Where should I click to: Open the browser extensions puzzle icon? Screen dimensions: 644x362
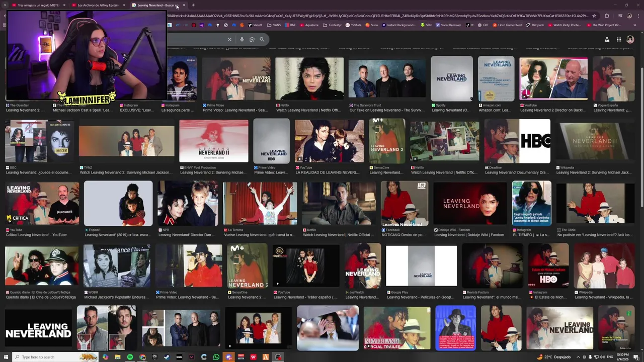pyautogui.click(x=606, y=16)
